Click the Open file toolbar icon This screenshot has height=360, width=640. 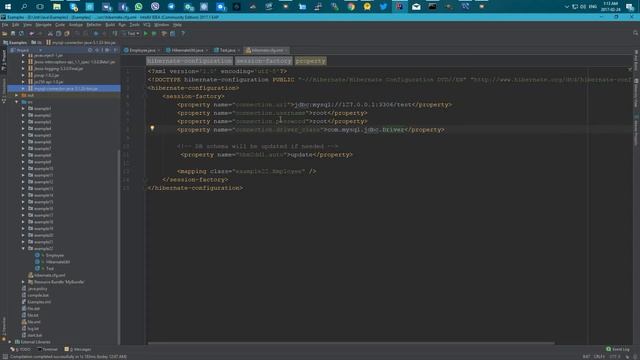(4, 33)
